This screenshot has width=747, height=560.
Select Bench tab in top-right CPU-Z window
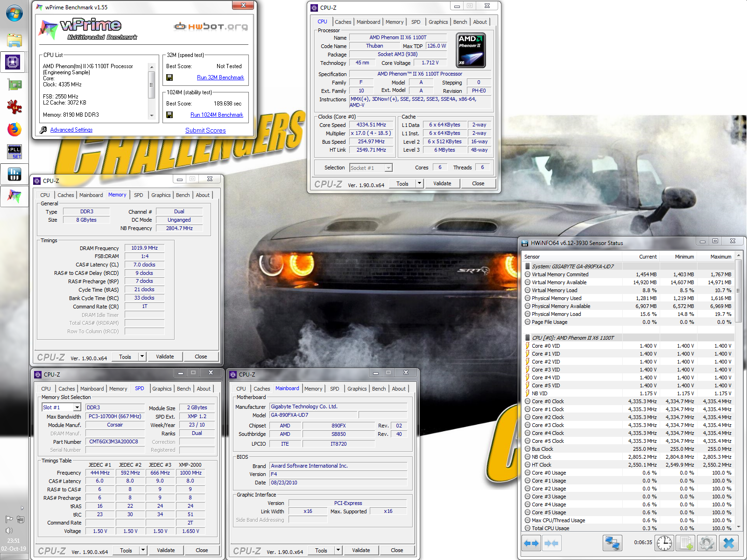coord(460,22)
